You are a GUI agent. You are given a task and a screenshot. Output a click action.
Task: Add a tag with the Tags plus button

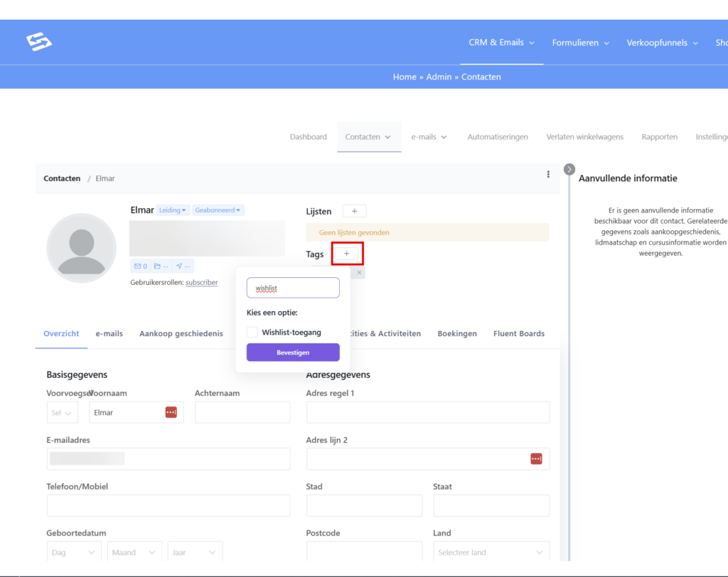(x=347, y=254)
